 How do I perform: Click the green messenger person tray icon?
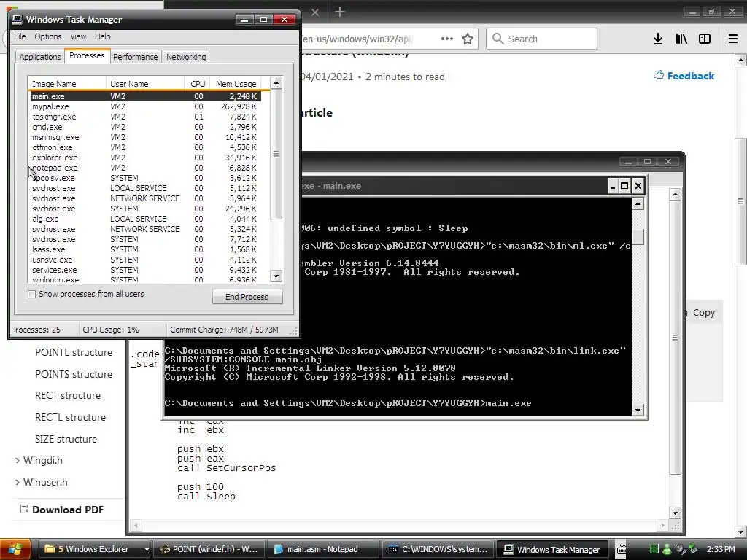pyautogui.click(x=667, y=549)
